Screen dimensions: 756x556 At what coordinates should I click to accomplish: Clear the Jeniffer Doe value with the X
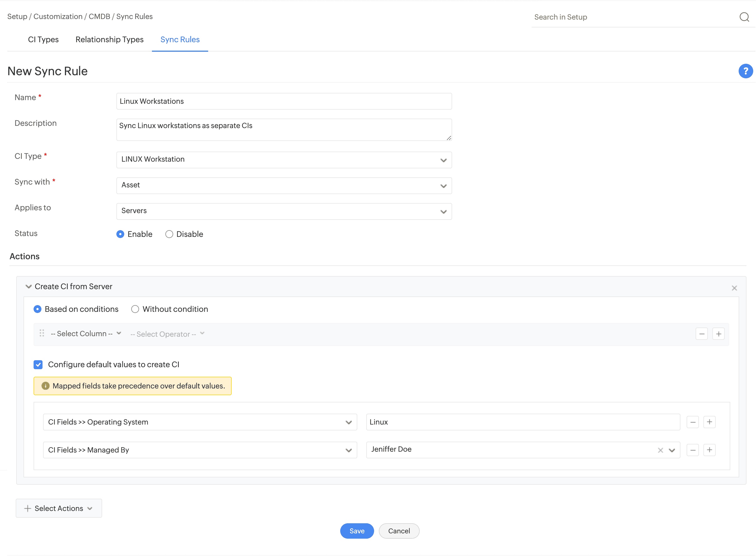(660, 450)
